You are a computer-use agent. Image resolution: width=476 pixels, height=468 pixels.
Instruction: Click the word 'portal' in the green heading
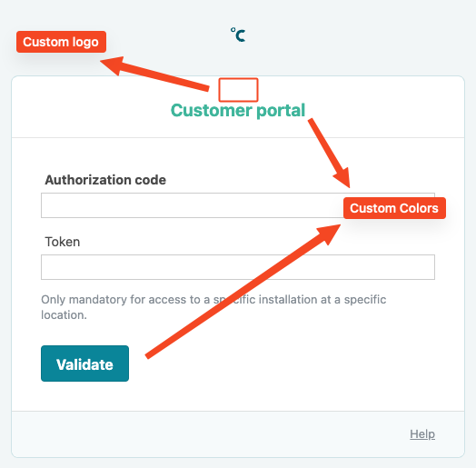[281, 111]
